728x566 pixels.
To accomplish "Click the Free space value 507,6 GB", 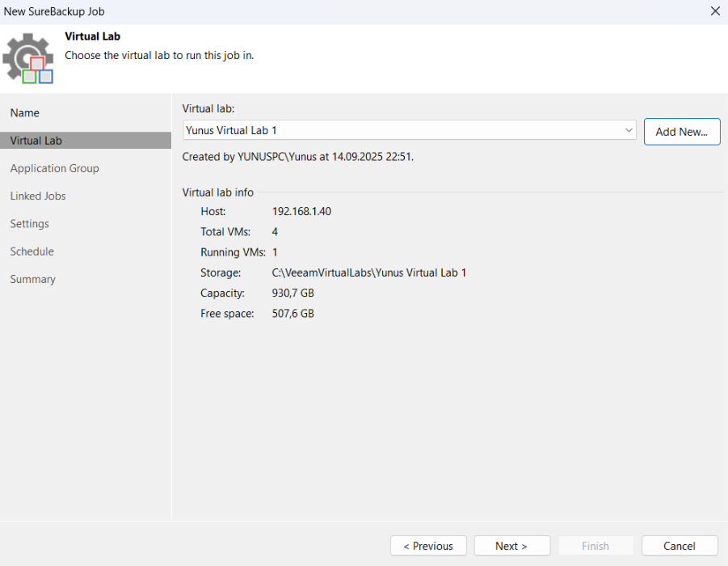I will click(x=292, y=314).
